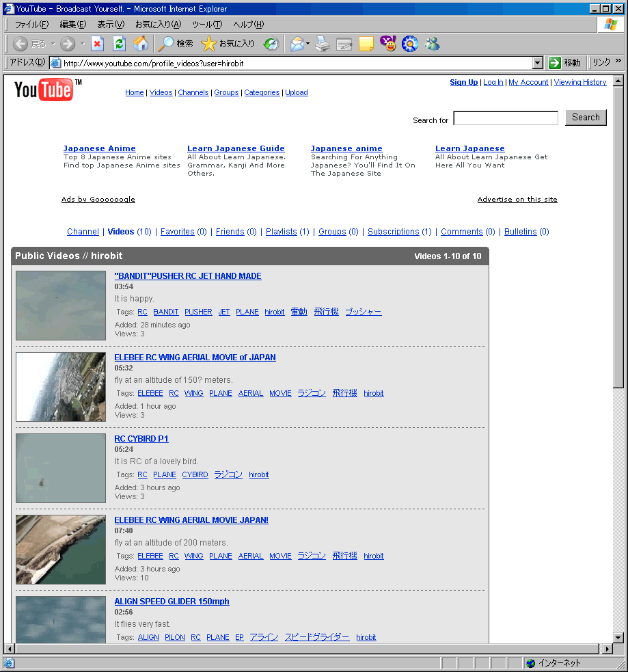This screenshot has height=672, width=628.
Task: Open the Playlists tab link
Action: pos(281,232)
